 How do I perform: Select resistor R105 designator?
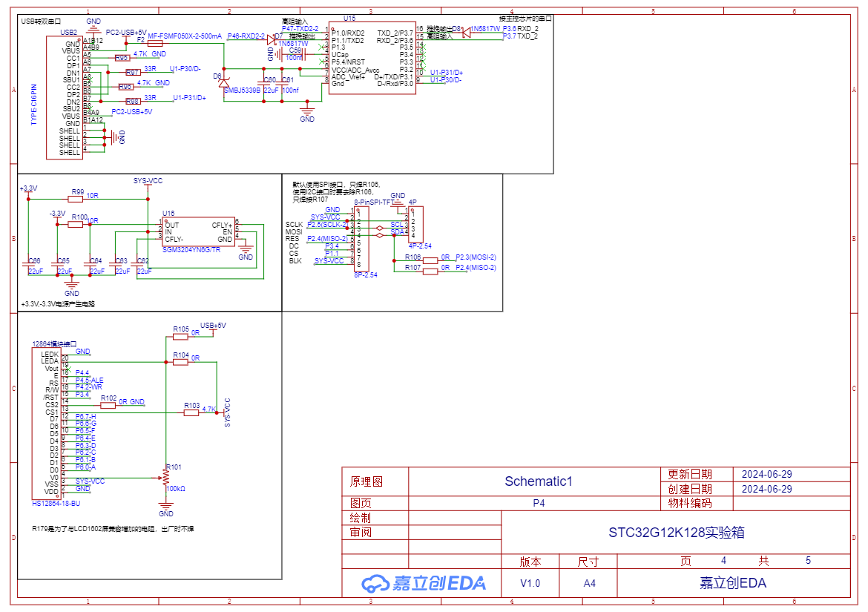(x=181, y=329)
